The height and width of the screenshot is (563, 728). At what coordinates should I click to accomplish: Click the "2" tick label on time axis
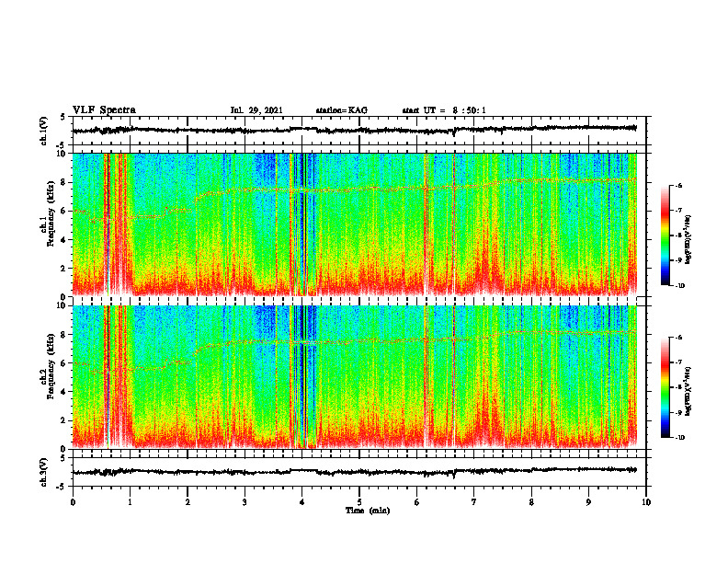(188, 502)
